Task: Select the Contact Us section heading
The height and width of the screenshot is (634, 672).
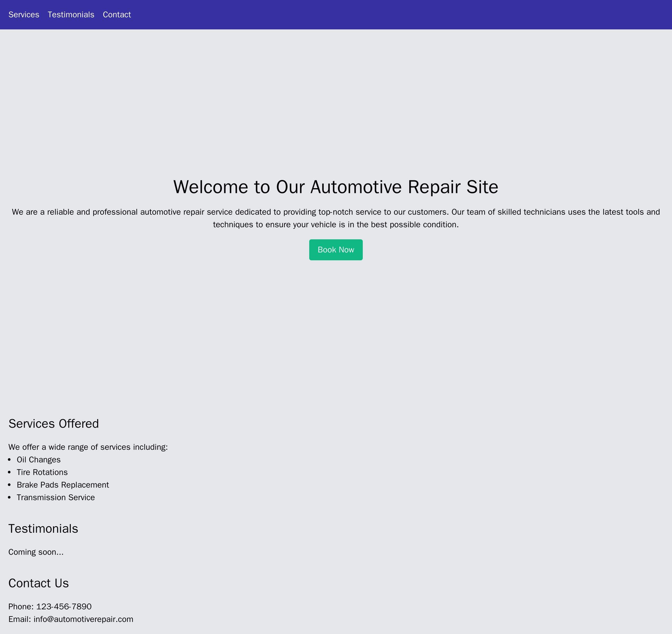Action: (x=39, y=583)
